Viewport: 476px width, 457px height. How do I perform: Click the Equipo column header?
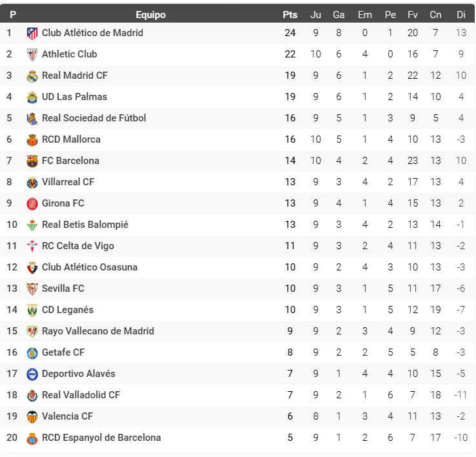pos(150,14)
